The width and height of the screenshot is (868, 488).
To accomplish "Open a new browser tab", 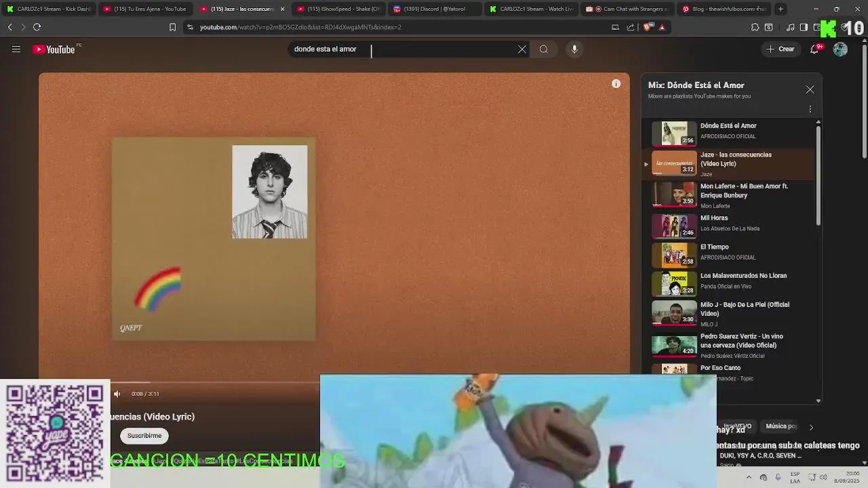I will 781,9.
